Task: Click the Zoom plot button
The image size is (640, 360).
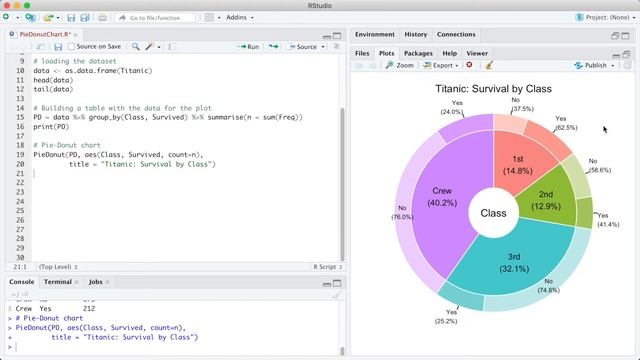Action: pos(400,65)
